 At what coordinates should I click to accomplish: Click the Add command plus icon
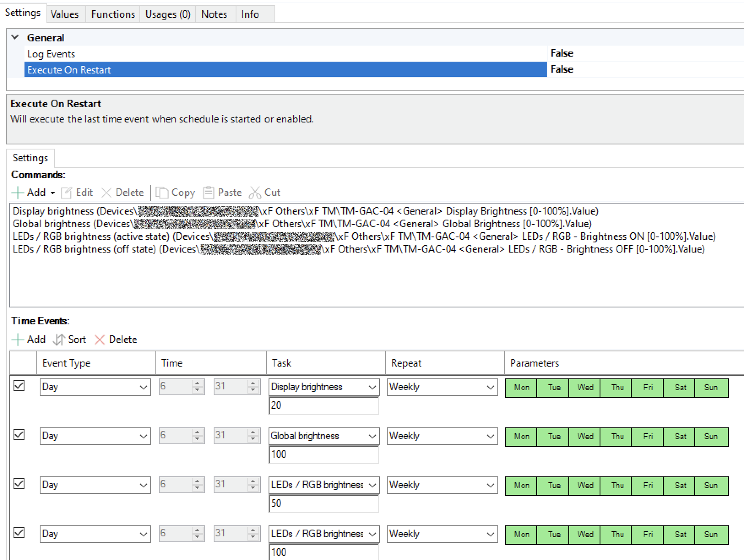[17, 193]
